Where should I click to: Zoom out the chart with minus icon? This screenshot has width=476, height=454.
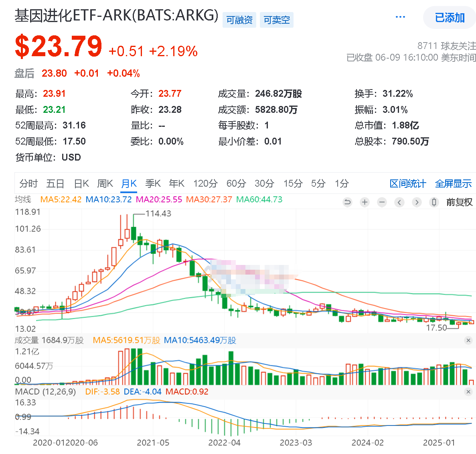tap(382, 202)
